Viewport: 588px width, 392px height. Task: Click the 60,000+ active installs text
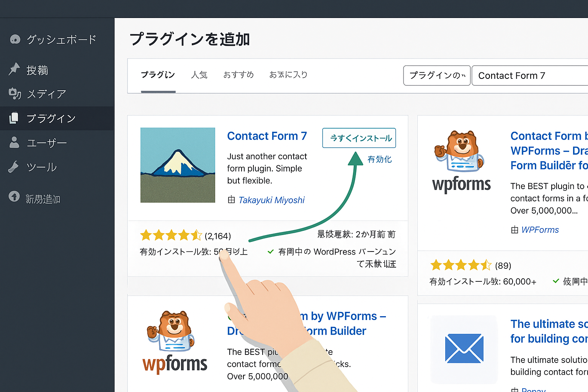(483, 282)
